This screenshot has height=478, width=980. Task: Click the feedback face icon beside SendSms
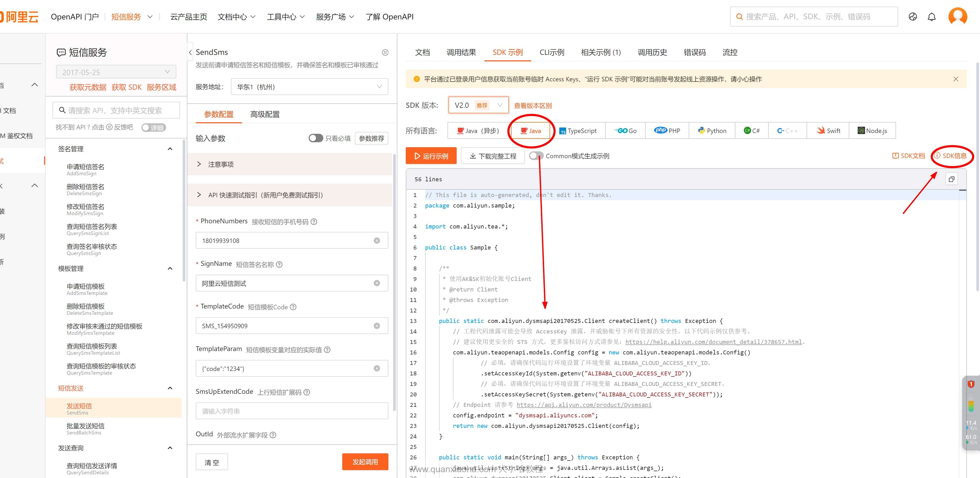pos(385,52)
